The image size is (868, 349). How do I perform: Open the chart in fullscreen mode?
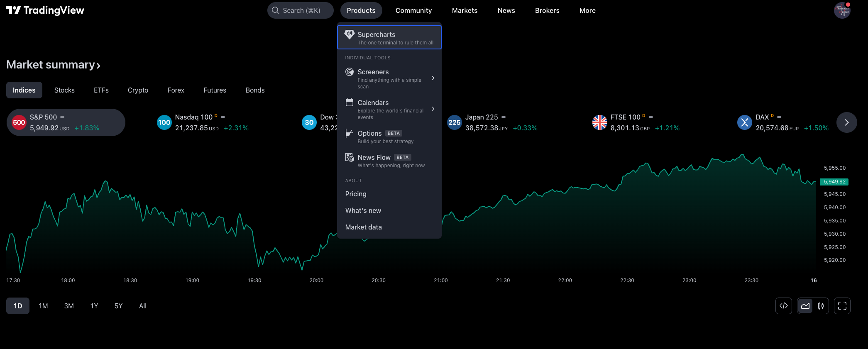(842, 306)
